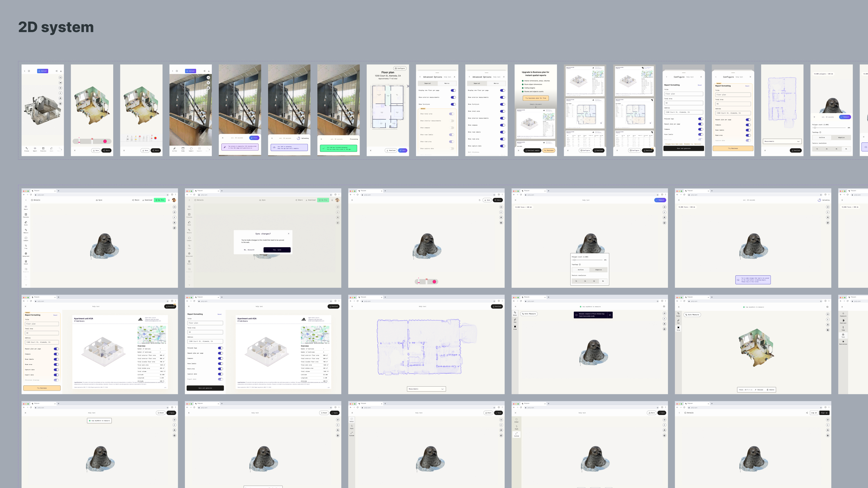This screenshot has width=868, height=488.
Task: Adjust Polygon count slider on mobile remesh screen
Action: pos(829,128)
